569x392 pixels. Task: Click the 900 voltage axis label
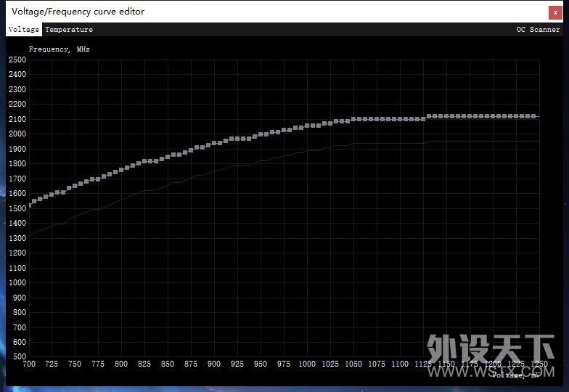pyautogui.click(x=214, y=364)
